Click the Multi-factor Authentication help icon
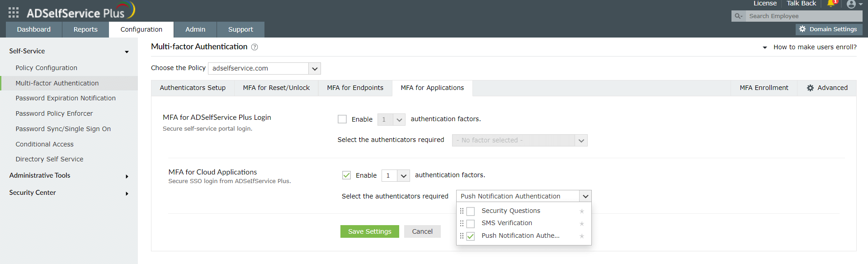This screenshot has width=868, height=264. pos(255,47)
